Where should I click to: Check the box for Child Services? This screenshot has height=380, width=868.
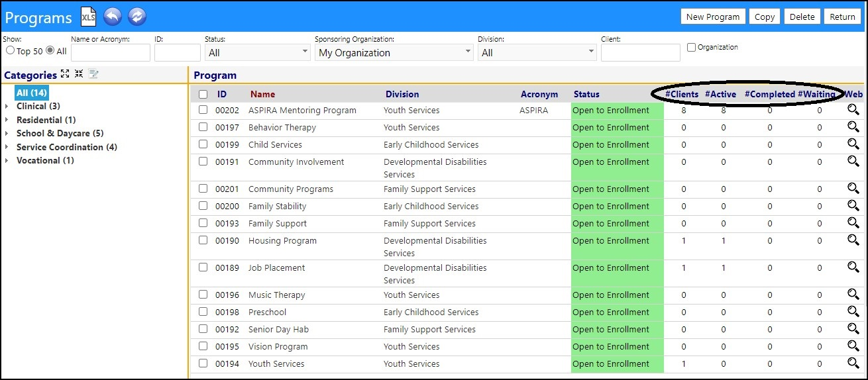click(203, 144)
